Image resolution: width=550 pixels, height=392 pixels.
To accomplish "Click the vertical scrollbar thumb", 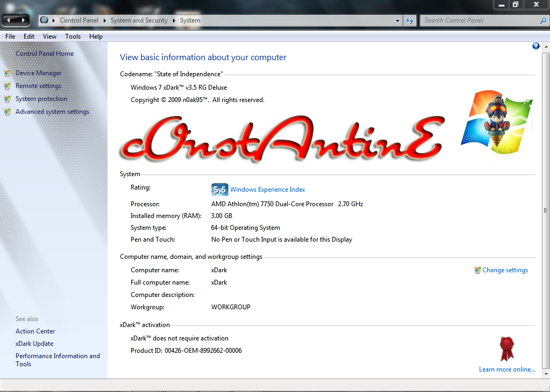I will pos(546,210).
